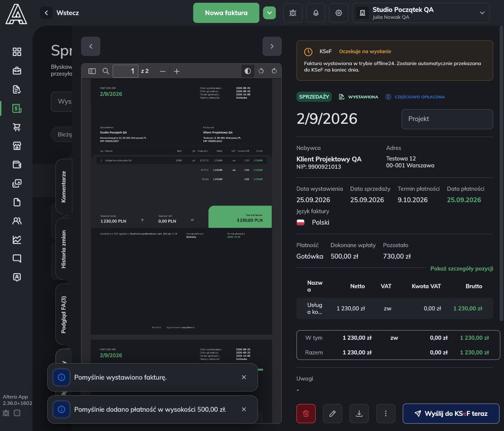Open notifications bell

click(x=316, y=13)
